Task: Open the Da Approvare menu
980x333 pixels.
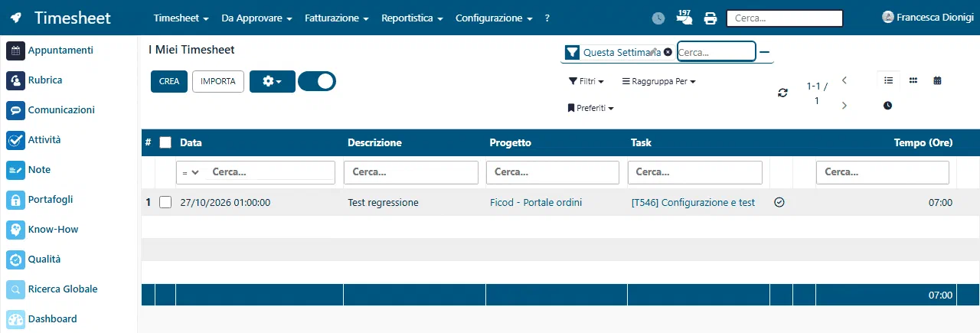Action: point(256,18)
